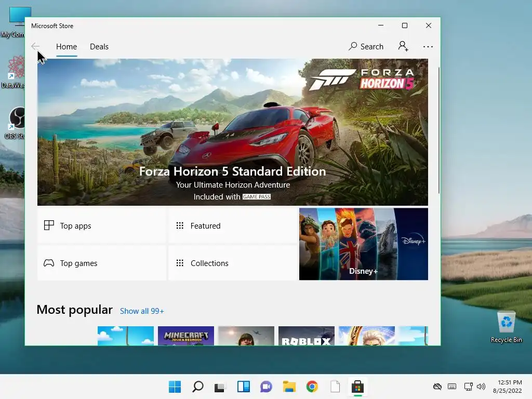Open the touch keyboard tray icon
The image size is (532, 399).
pyautogui.click(x=452, y=387)
